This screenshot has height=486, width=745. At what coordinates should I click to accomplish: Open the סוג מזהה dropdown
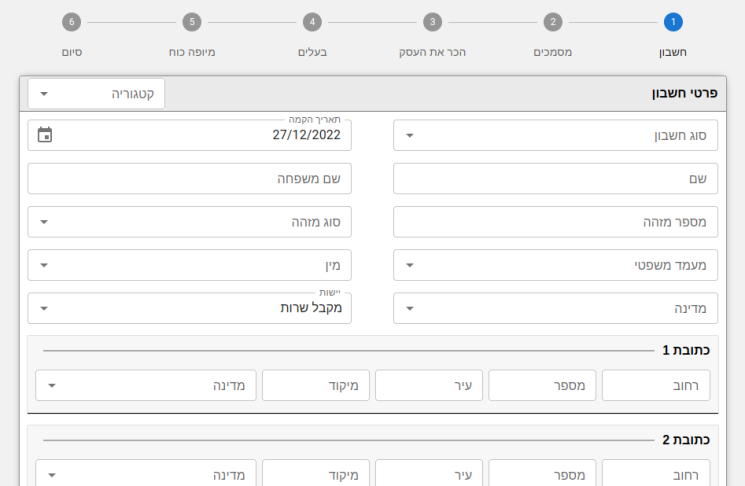point(190,222)
